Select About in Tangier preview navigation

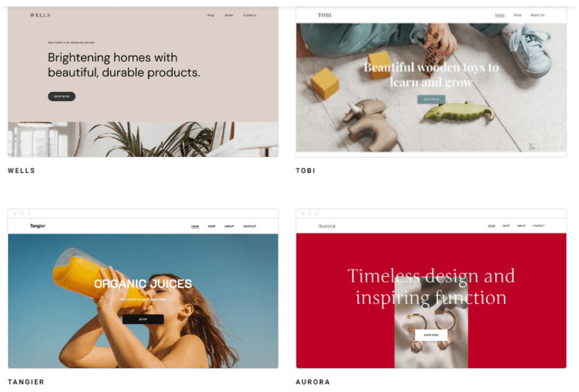point(229,226)
